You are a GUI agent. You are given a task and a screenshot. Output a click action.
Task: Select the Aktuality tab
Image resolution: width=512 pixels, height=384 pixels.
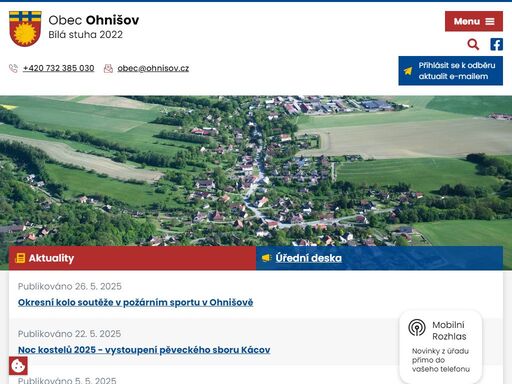click(132, 258)
